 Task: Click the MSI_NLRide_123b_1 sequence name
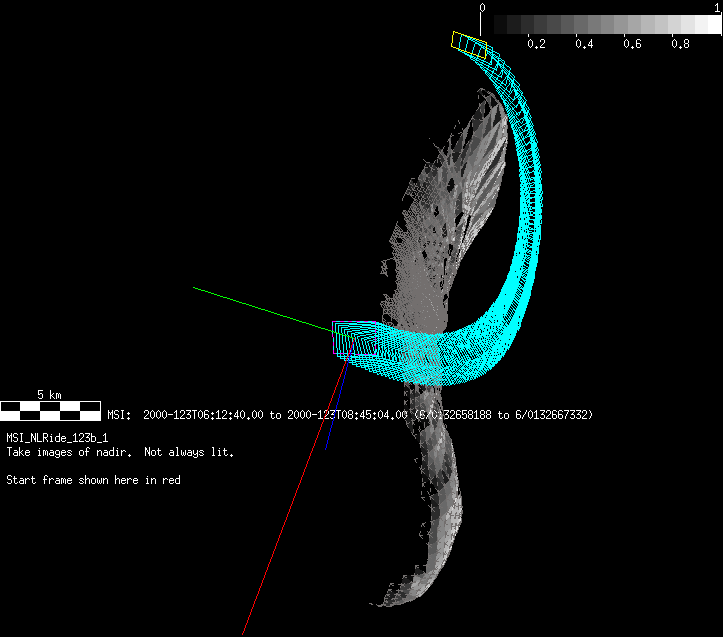[57, 438]
